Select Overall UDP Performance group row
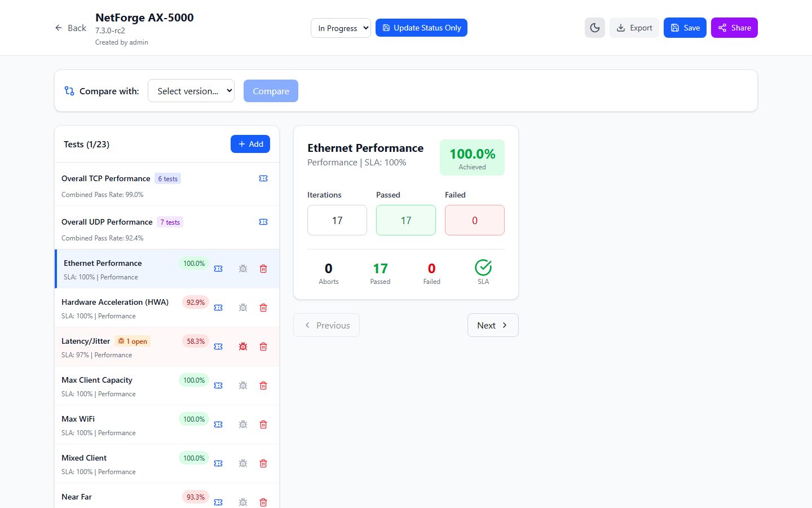Image resolution: width=812 pixels, height=508 pixels. (167, 228)
